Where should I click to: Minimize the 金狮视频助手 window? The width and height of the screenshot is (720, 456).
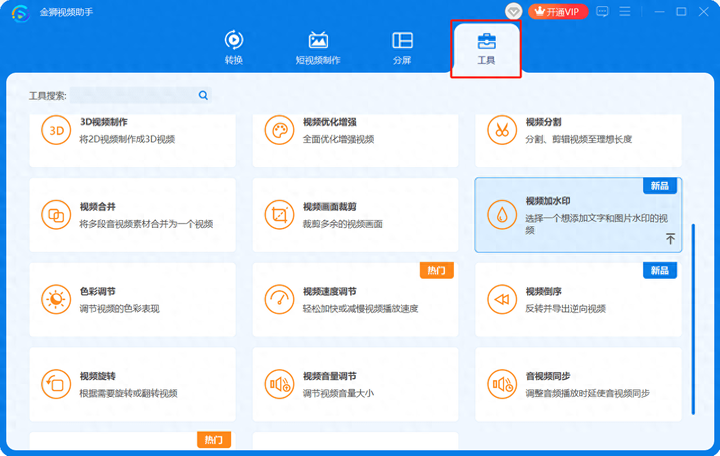click(x=659, y=11)
